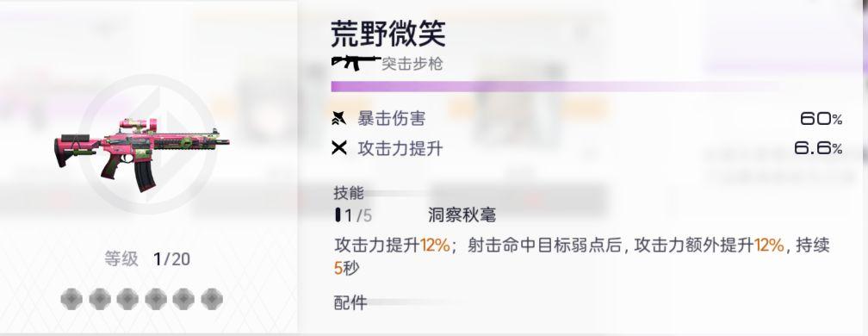Click the black assault rifle silhouette icon
This screenshot has height=336, width=868.
356,62
